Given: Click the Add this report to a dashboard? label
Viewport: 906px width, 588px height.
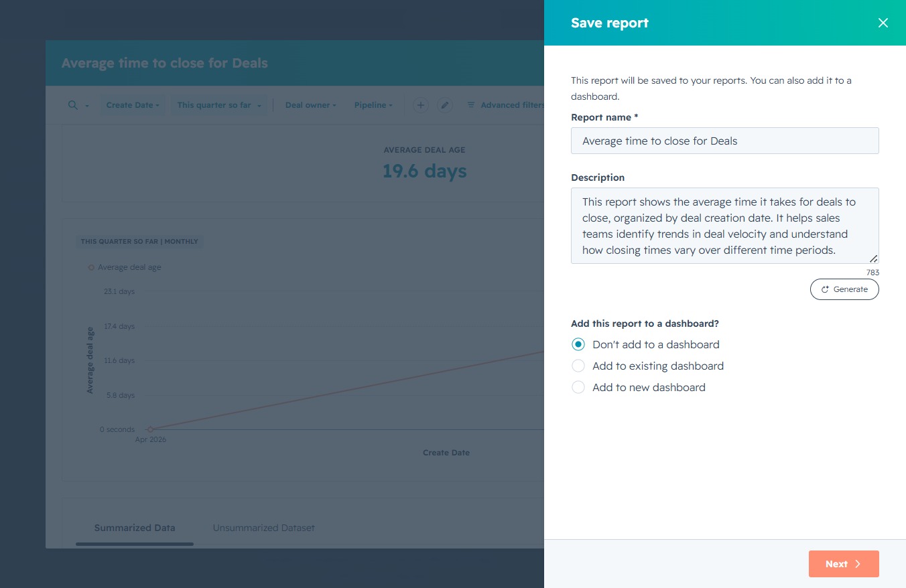Looking at the screenshot, I should pyautogui.click(x=645, y=323).
